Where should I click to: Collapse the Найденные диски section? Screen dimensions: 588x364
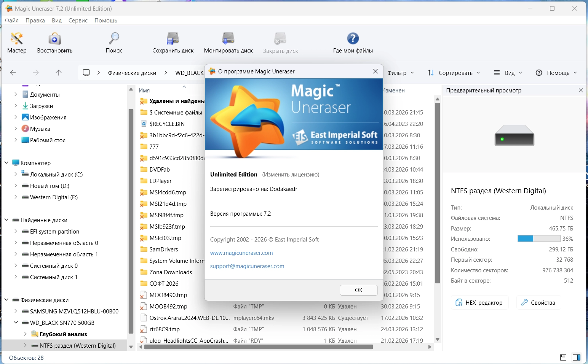[x=6, y=220]
